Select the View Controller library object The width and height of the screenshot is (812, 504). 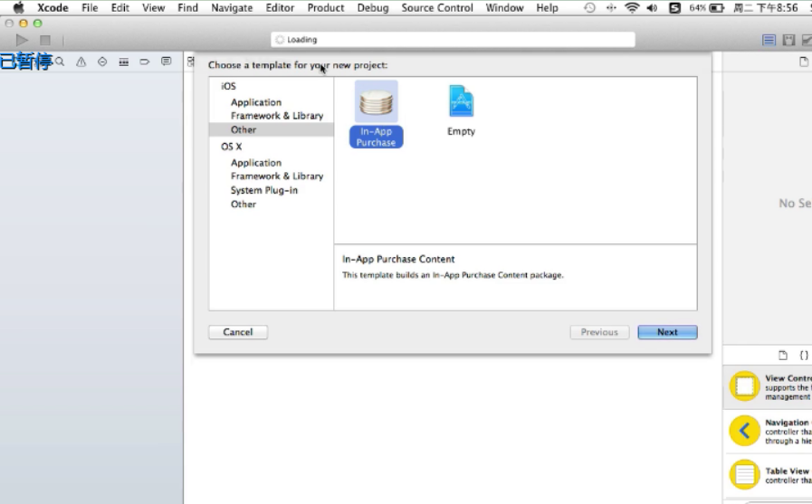[x=768, y=386]
